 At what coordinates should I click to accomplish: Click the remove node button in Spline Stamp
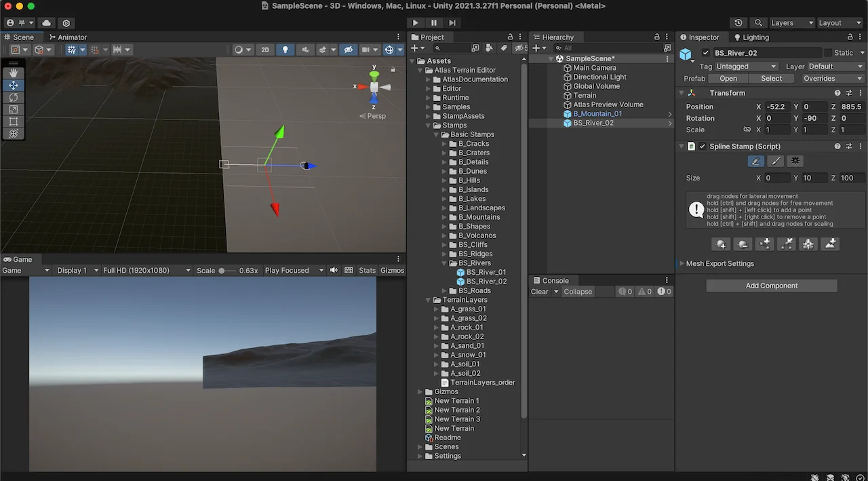click(x=743, y=244)
